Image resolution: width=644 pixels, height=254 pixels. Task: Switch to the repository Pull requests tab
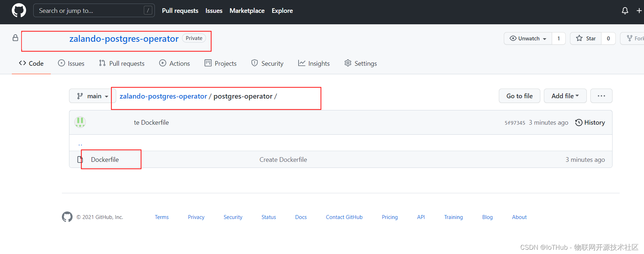pos(122,63)
